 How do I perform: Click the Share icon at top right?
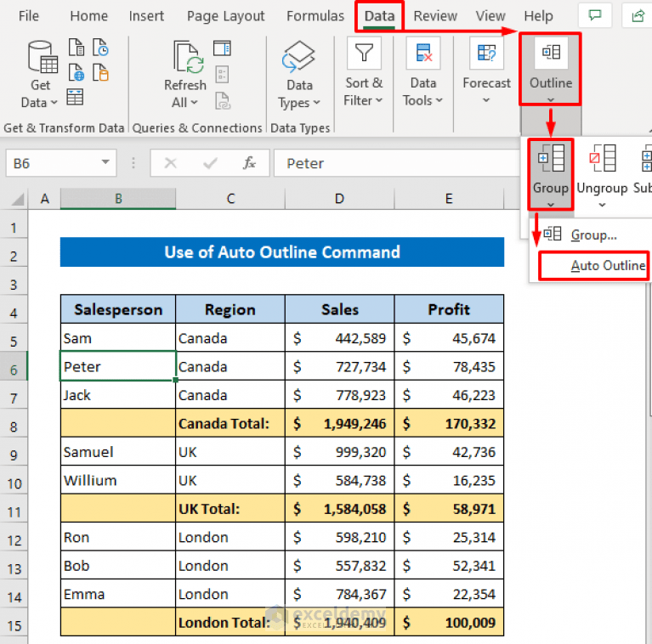(638, 16)
